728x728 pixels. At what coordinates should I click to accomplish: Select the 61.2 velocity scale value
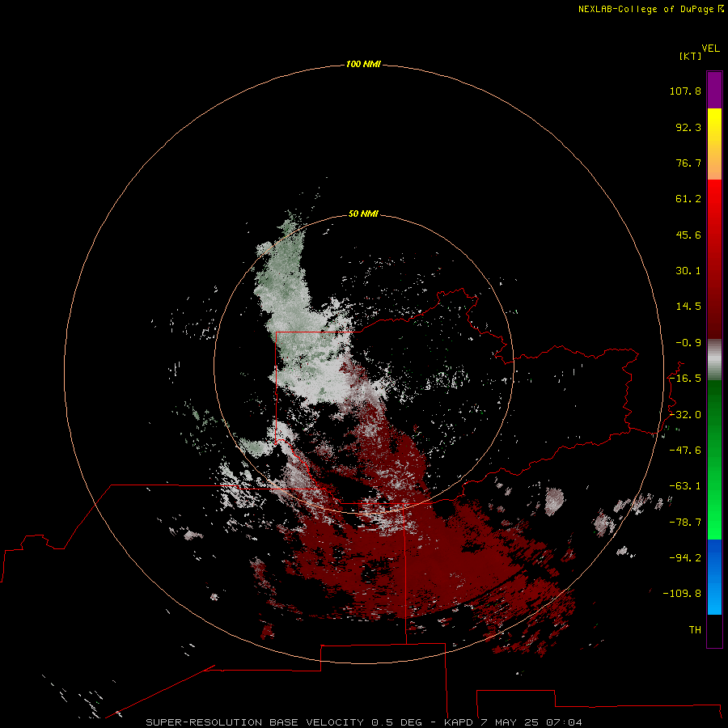[688, 199]
